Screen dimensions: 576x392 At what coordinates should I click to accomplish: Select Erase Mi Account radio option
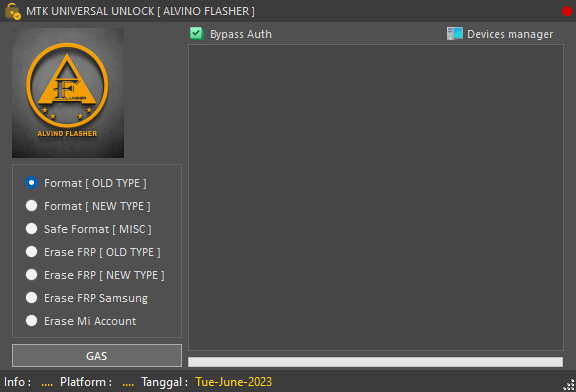coord(81,321)
